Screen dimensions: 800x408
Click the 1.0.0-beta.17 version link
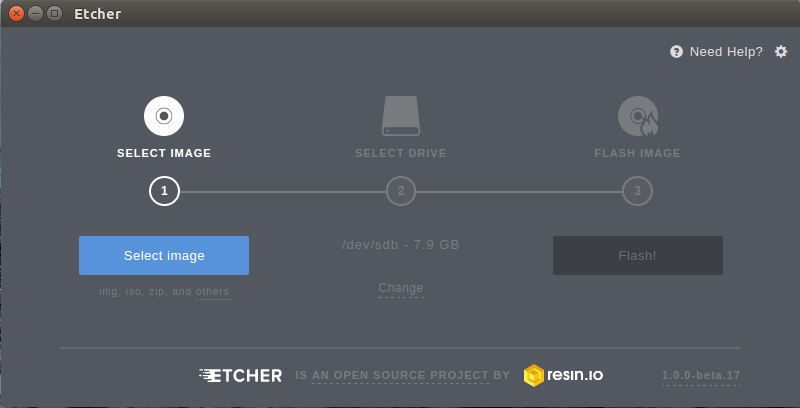[701, 376]
